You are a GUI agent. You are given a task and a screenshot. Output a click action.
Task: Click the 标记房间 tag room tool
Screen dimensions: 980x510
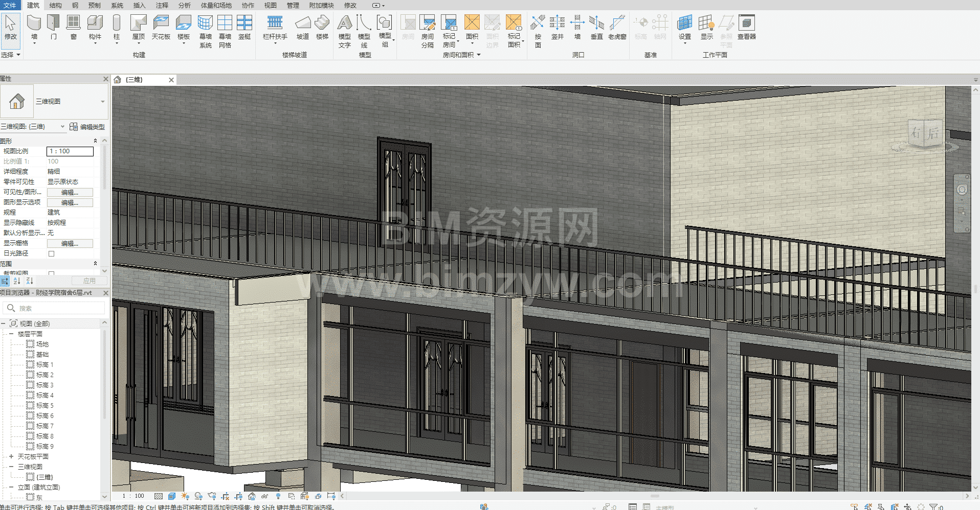(449, 31)
